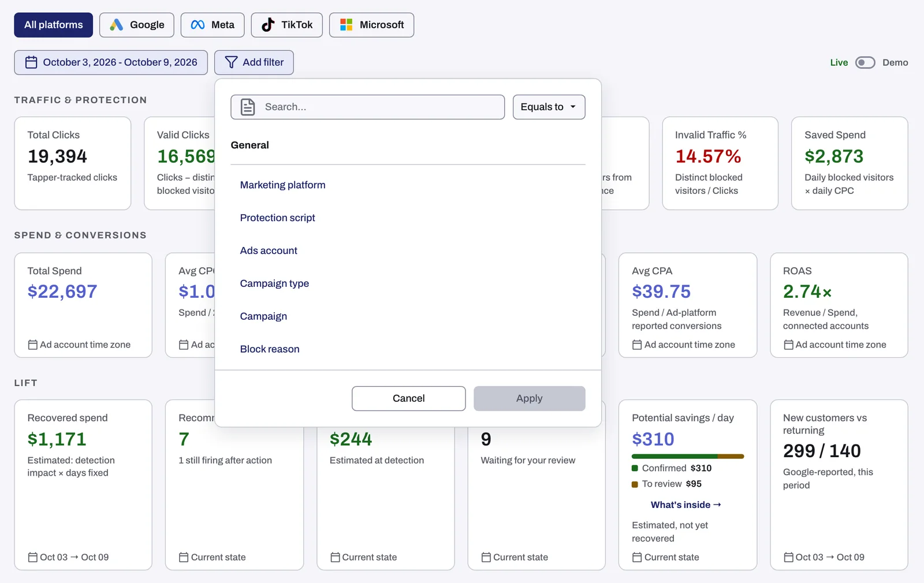Viewport: 924px width, 583px height.
Task: Click the document icon in the search field
Action: pos(248,107)
